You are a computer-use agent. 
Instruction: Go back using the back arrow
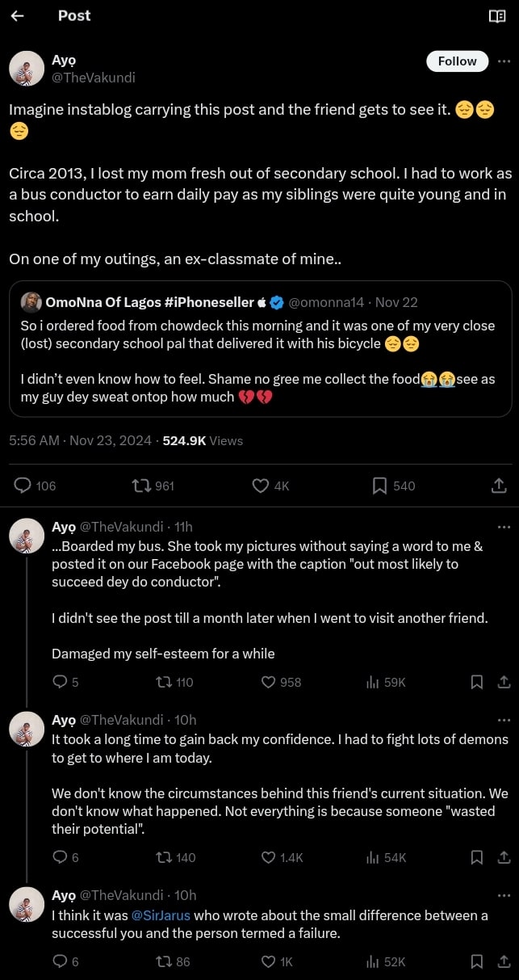click(17, 16)
